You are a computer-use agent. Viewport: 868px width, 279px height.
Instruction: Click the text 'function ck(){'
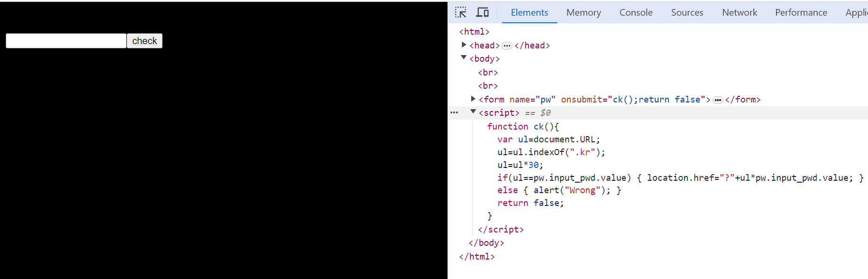(523, 127)
